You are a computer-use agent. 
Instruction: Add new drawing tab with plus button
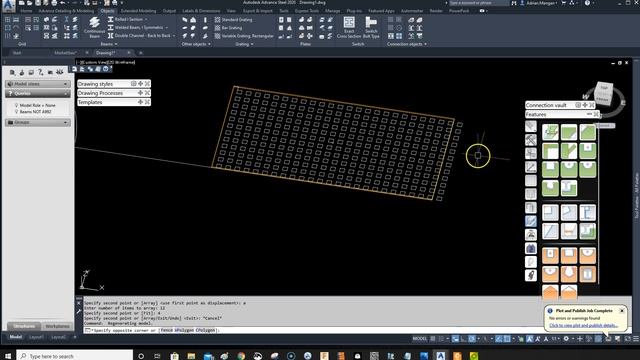click(x=141, y=53)
